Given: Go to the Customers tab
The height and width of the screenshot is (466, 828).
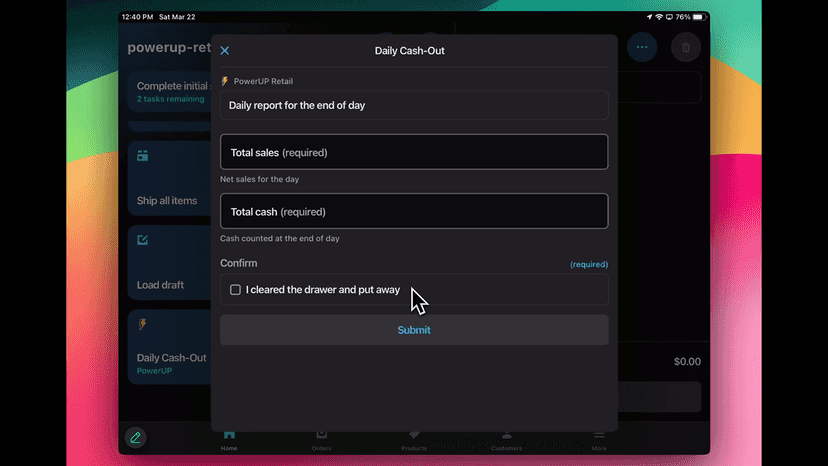Looking at the screenshot, I should (x=506, y=440).
